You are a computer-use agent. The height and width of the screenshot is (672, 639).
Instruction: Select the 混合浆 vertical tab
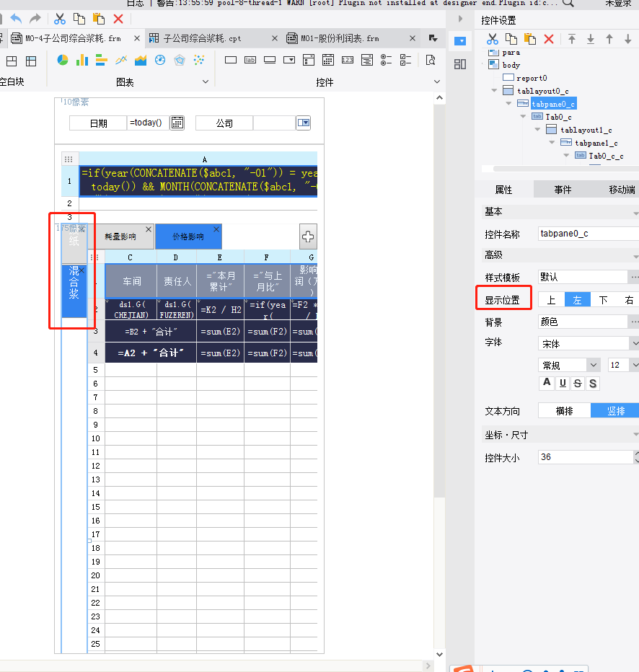pos(74,291)
